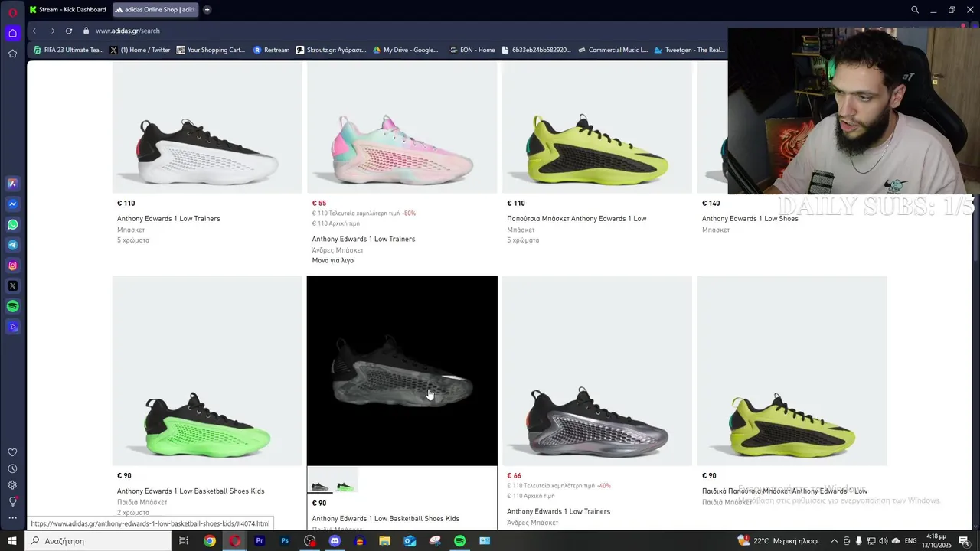Open Anthony Edwards 1 Low Shoes title
Screen dimensions: 980x551
pos(750,219)
